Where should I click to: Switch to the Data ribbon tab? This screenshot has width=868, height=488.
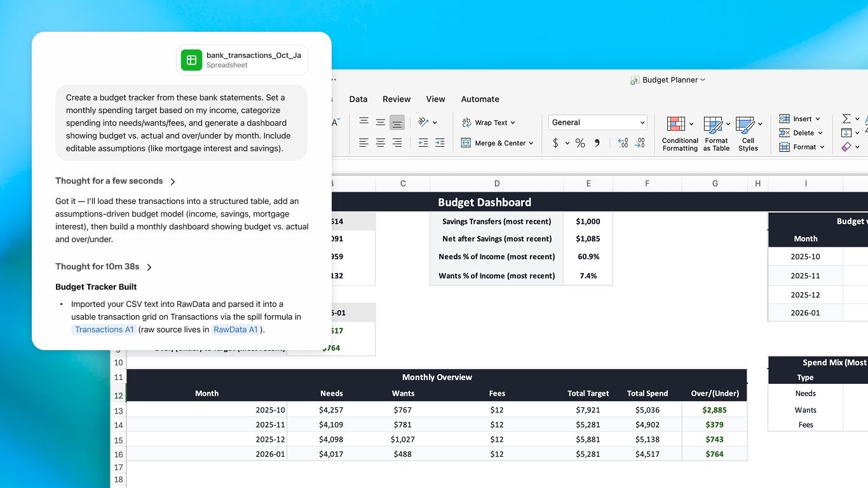358,99
